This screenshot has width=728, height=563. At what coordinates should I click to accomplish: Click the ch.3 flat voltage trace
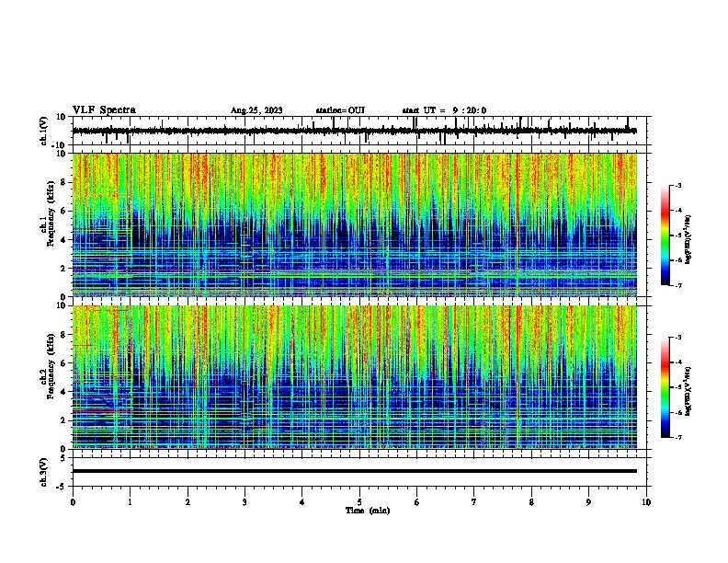click(355, 471)
